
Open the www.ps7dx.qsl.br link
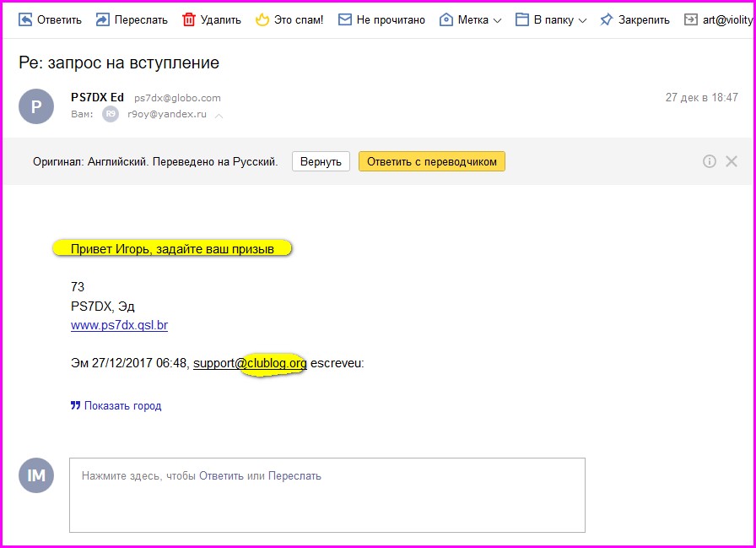(x=119, y=325)
